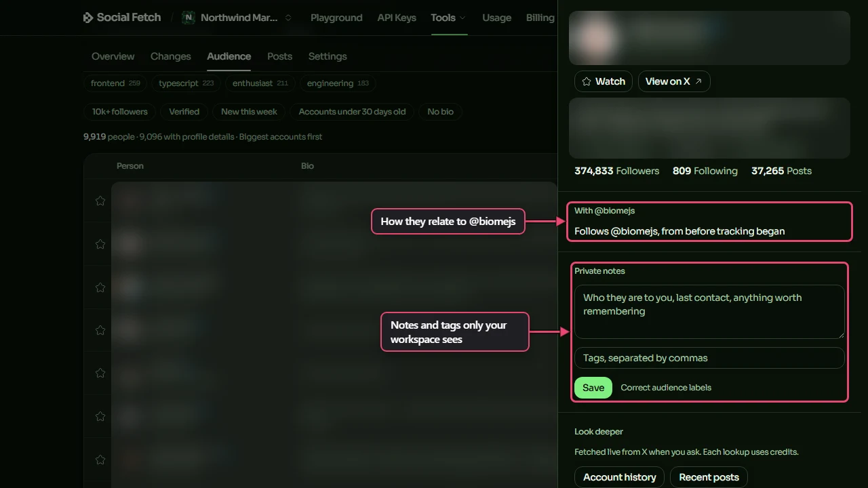The image size is (868, 488).
Task: Click the Follows @biomejs relationship text
Action: (679, 231)
